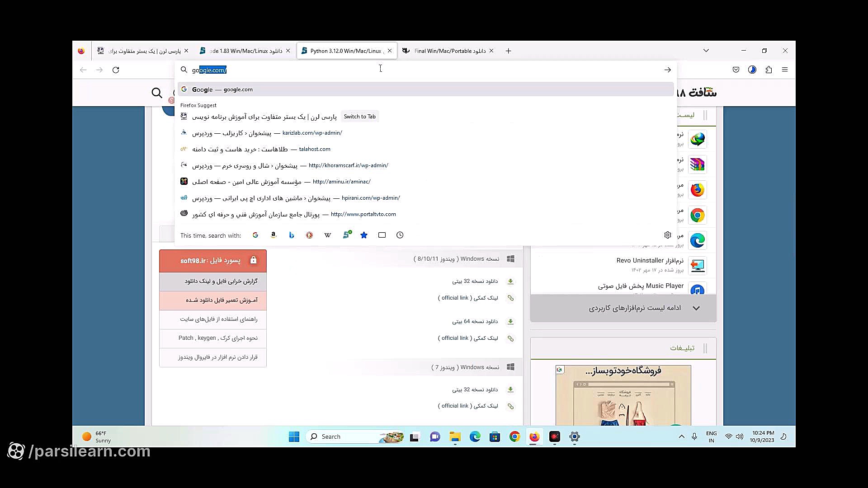Click the Go arrow in address bar
Viewport: 868px width, 488px height.
pyautogui.click(x=667, y=70)
